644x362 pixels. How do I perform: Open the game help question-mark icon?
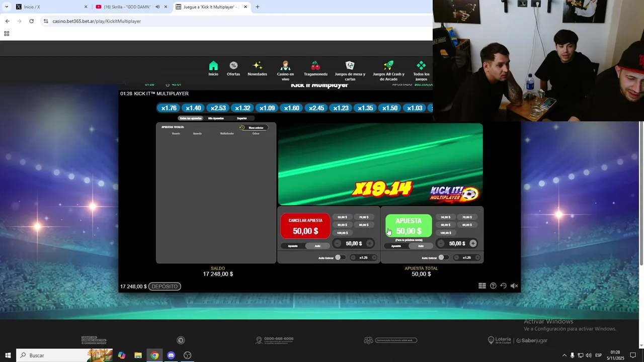493,286
